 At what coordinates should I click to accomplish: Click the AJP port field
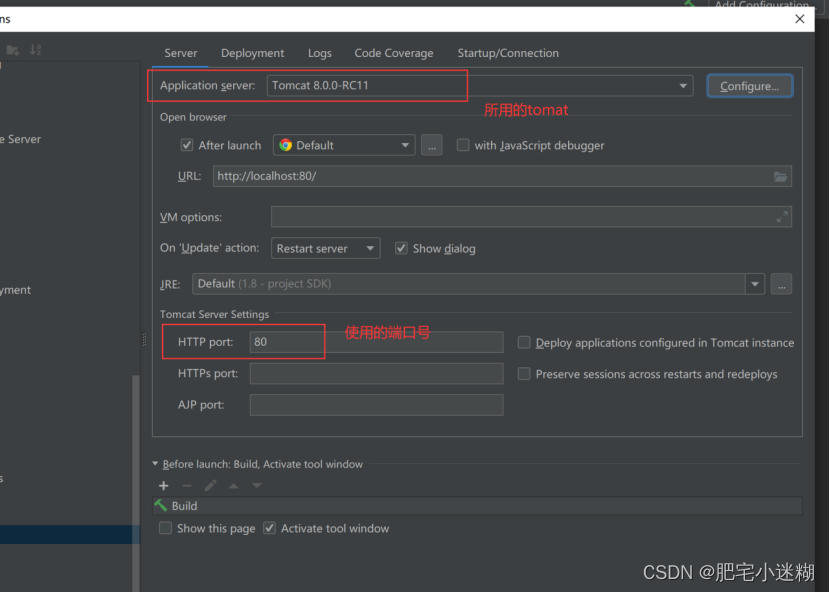[376, 405]
